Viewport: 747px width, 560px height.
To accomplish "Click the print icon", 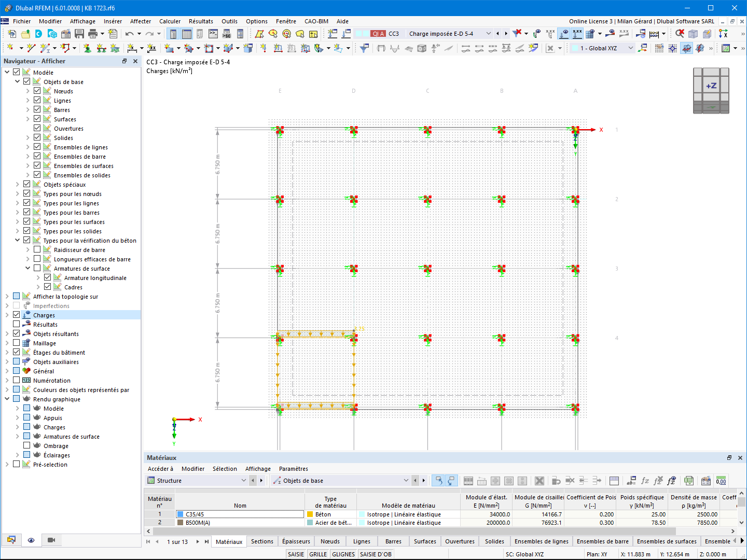I will 93,34.
